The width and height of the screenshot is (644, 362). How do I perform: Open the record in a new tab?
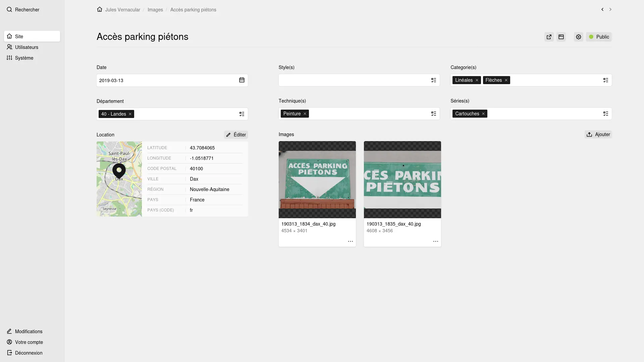click(x=549, y=37)
